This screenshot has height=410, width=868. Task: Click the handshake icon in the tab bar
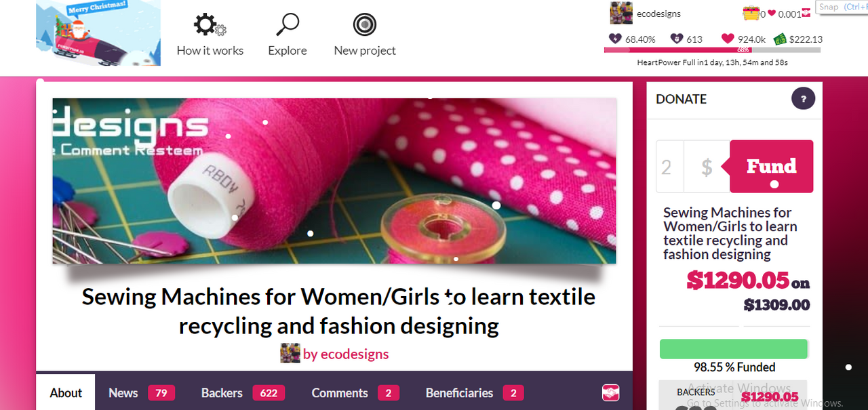[x=610, y=392]
